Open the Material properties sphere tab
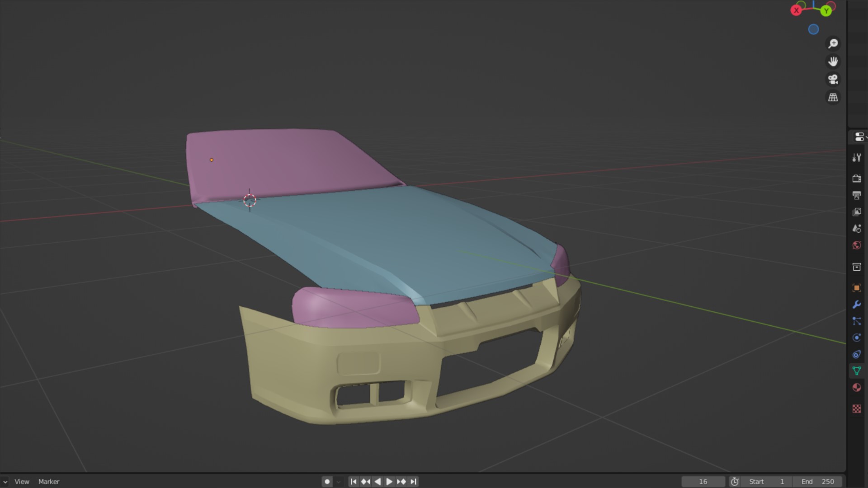 [x=857, y=388]
